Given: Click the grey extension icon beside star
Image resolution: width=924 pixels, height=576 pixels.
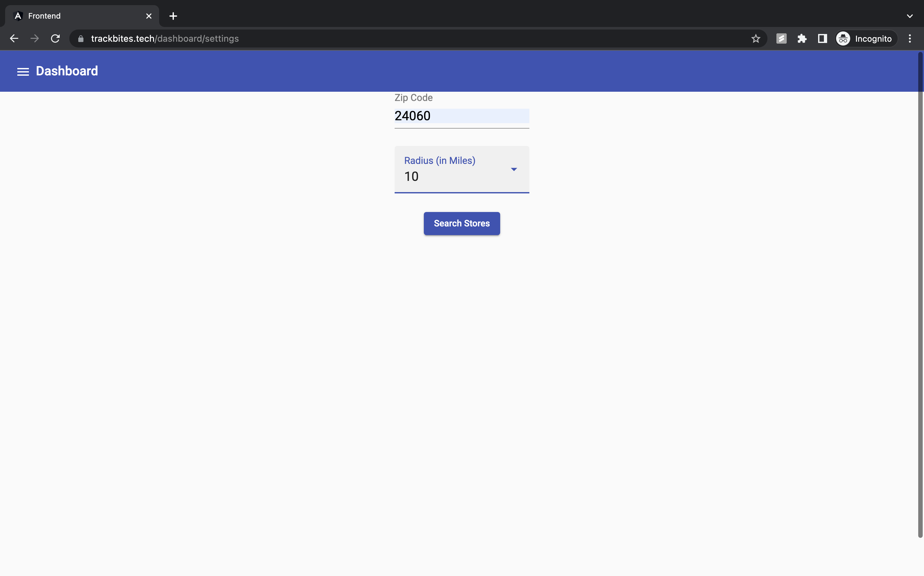Looking at the screenshot, I should 781,38.
